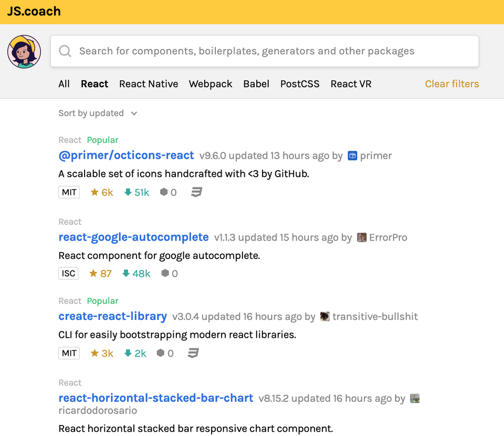Click dependents hexagon on react-google-autocomplete

[165, 273]
